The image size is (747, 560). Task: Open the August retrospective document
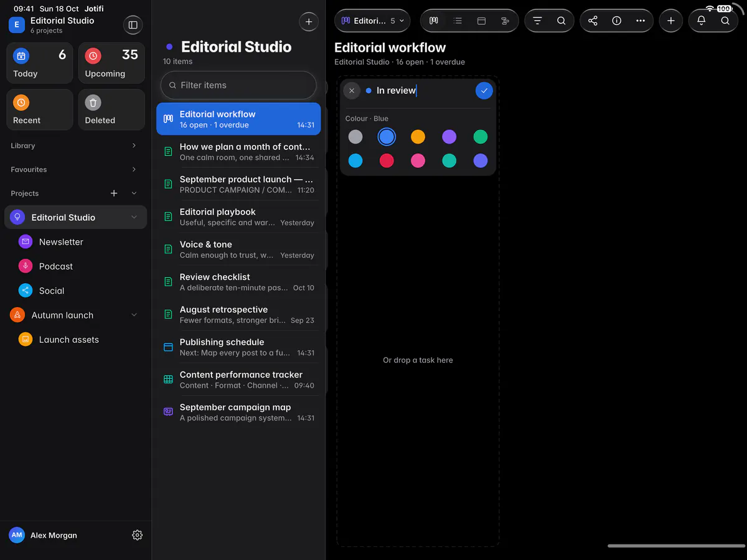tap(238, 315)
